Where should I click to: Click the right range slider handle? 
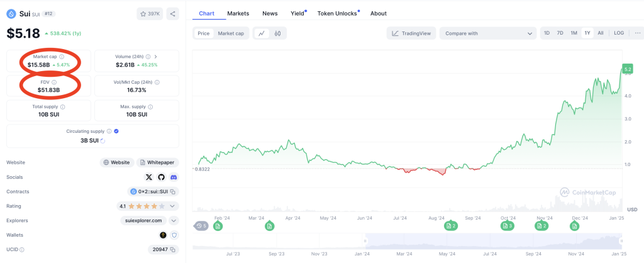(x=621, y=241)
